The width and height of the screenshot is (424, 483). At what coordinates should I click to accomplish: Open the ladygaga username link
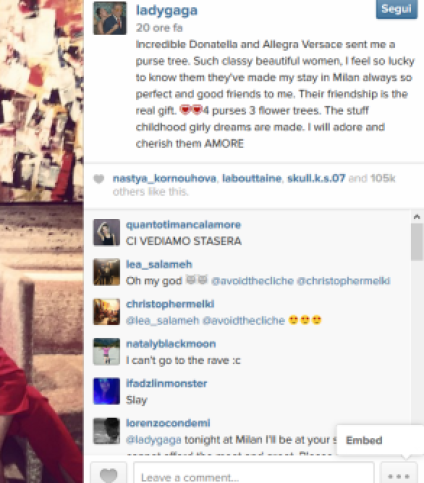click(x=167, y=11)
